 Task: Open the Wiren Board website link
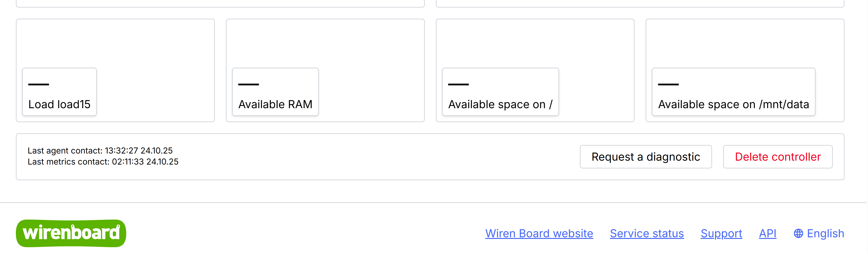(x=539, y=233)
